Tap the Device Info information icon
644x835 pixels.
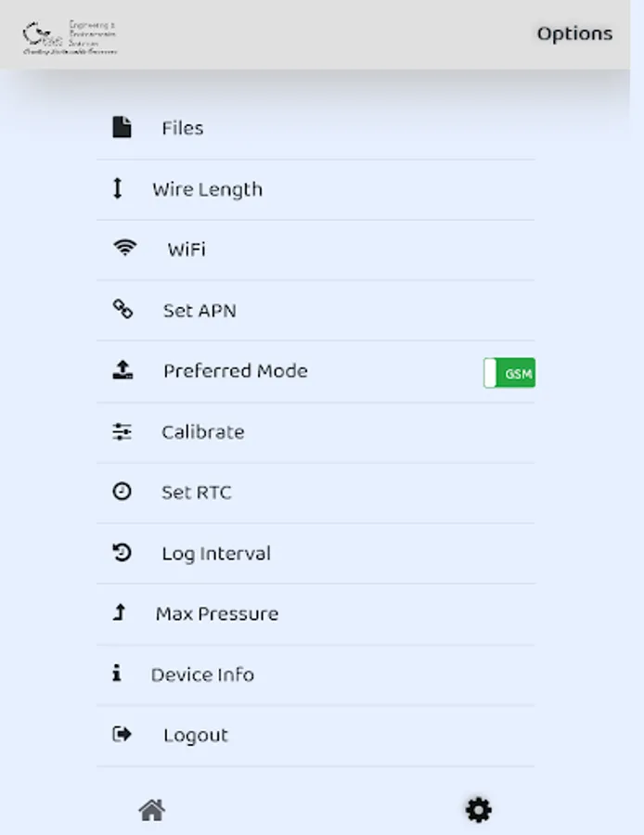[x=118, y=674]
